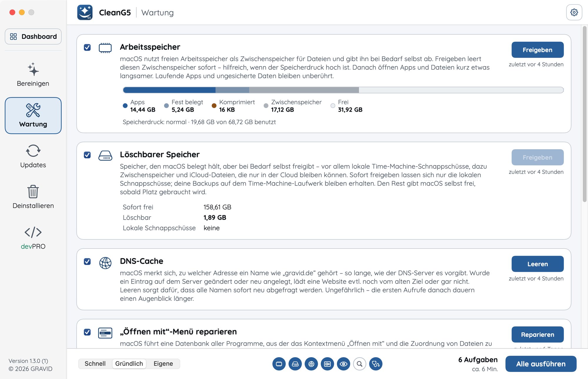Switch to the Schnell preset
588x379 pixels.
(95, 364)
